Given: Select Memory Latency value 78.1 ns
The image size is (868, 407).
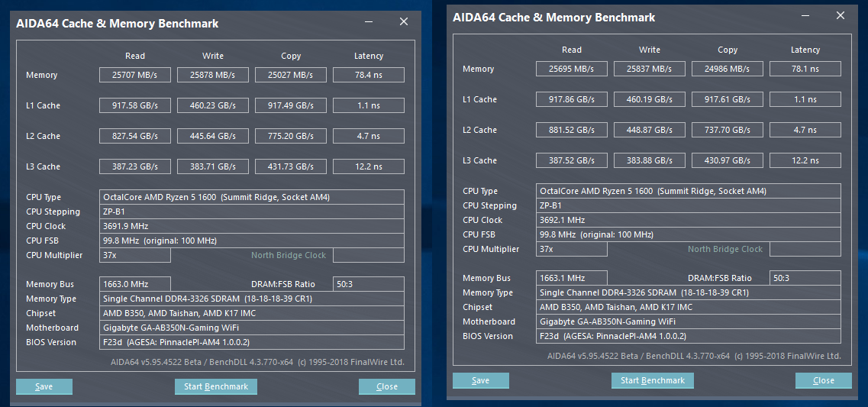Looking at the screenshot, I should point(805,69).
